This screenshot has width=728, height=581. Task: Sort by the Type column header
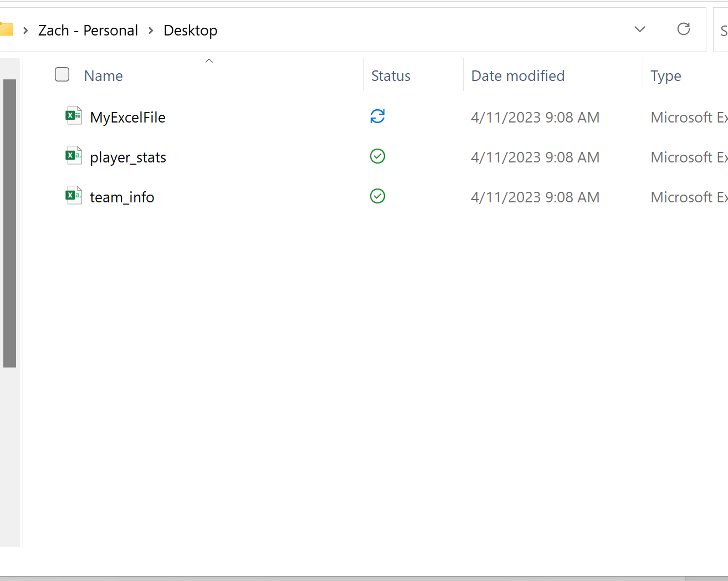[665, 76]
